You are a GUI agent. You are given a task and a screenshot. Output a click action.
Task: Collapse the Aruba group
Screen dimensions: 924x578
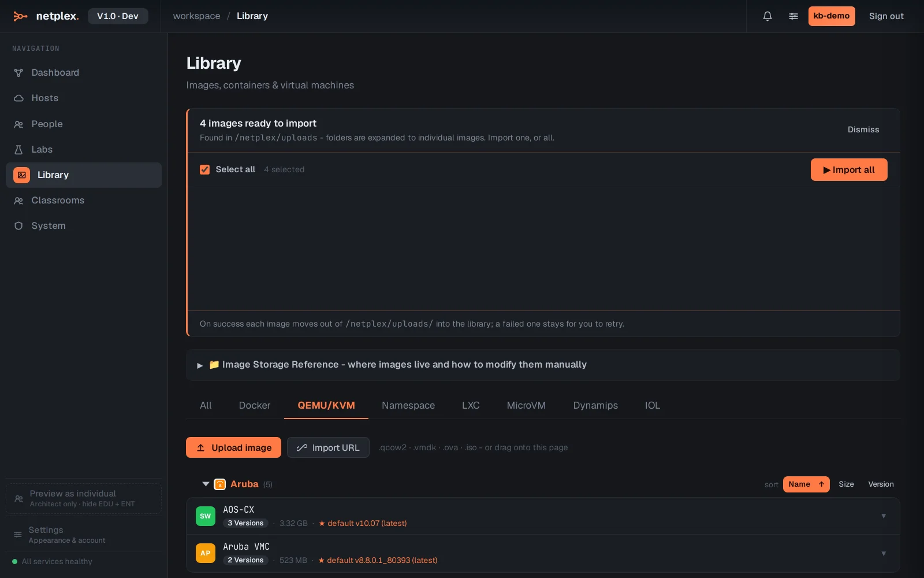point(206,484)
